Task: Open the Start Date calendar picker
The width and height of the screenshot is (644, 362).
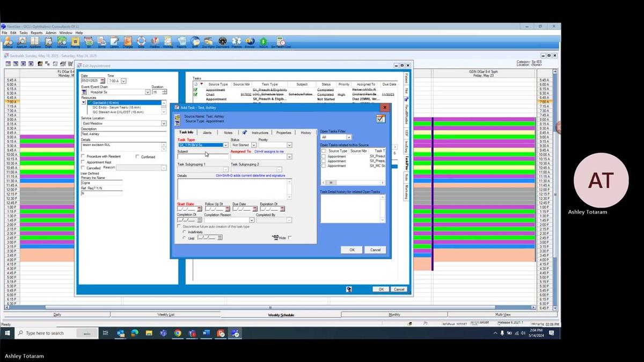Action: pos(199,209)
